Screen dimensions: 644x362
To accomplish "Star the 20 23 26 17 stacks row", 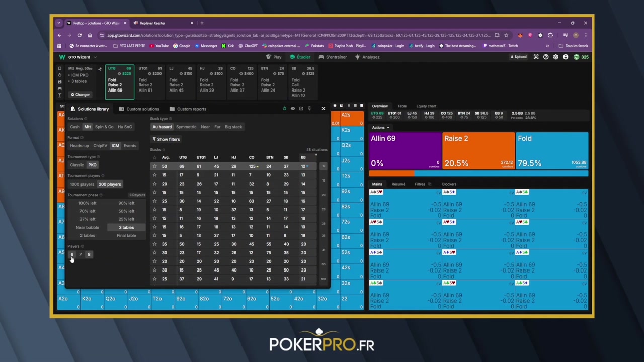I will tap(154, 184).
